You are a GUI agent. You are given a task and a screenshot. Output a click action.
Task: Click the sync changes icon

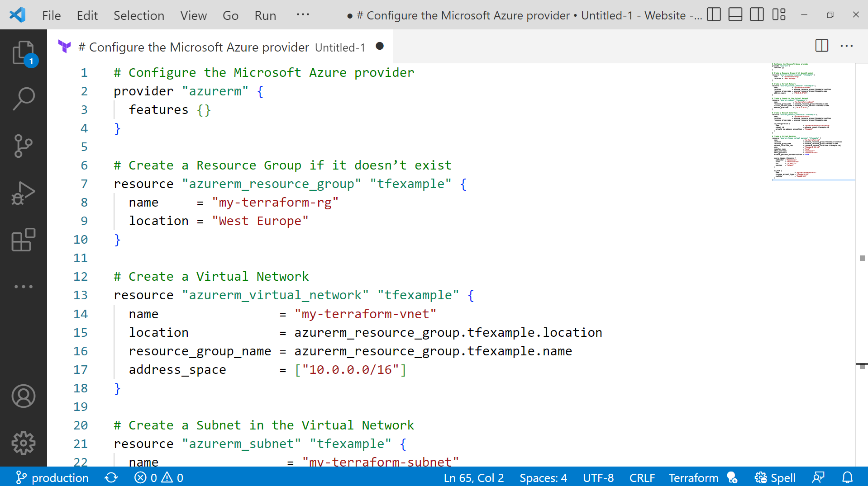click(111, 477)
